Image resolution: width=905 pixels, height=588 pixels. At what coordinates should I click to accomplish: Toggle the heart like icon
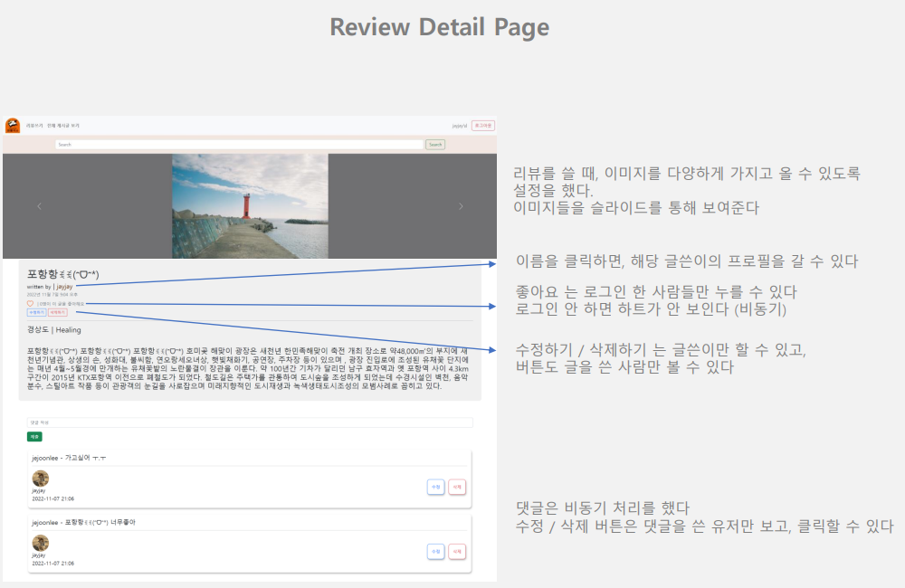coord(30,304)
